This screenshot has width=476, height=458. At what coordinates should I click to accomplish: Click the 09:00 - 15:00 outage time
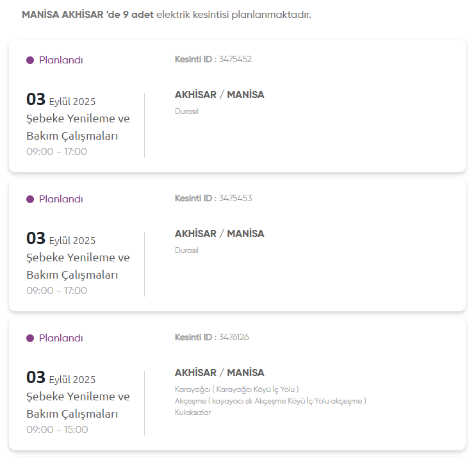pos(57,430)
